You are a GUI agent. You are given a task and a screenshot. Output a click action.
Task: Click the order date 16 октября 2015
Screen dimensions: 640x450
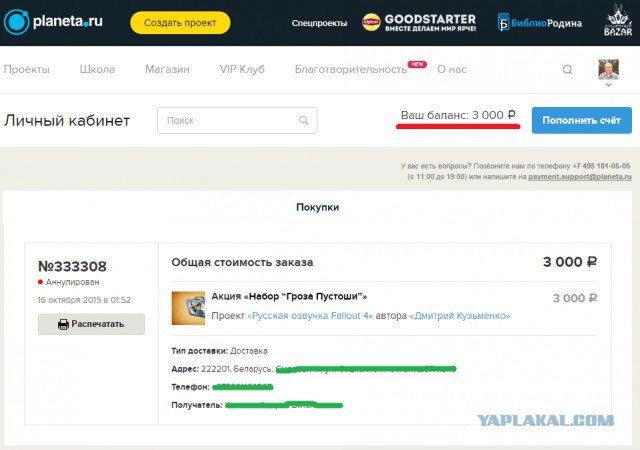click(x=84, y=300)
